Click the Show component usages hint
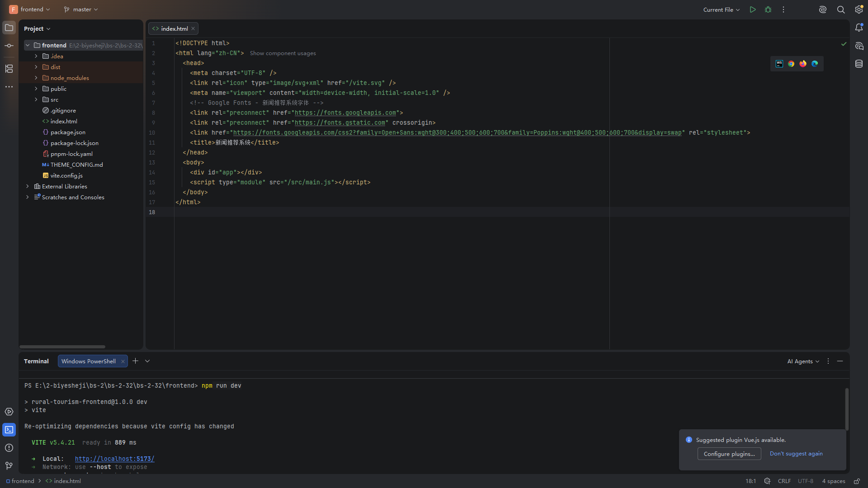Image resolution: width=868 pixels, height=488 pixels. [283, 53]
